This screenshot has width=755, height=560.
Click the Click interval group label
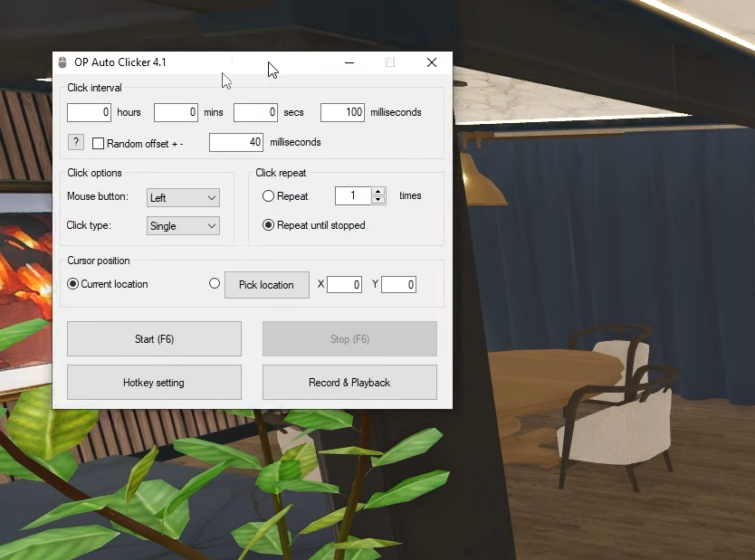[x=94, y=88]
